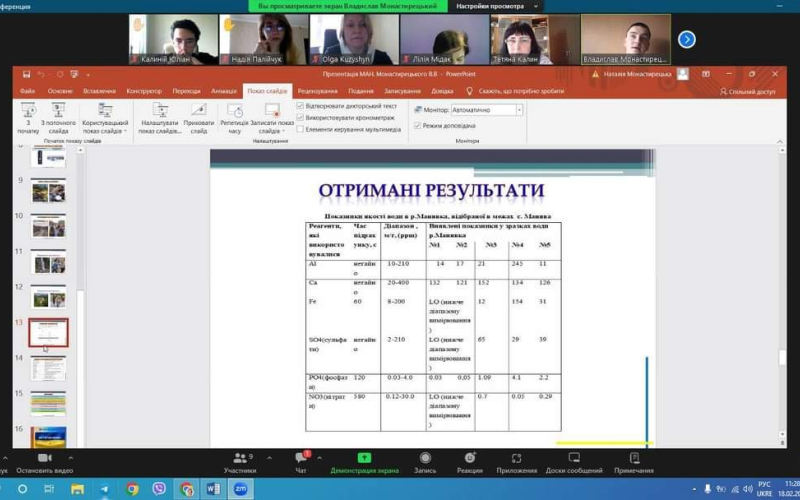Click the Record (Запись) icon in Zoom
The height and width of the screenshot is (500, 800).
click(425, 457)
